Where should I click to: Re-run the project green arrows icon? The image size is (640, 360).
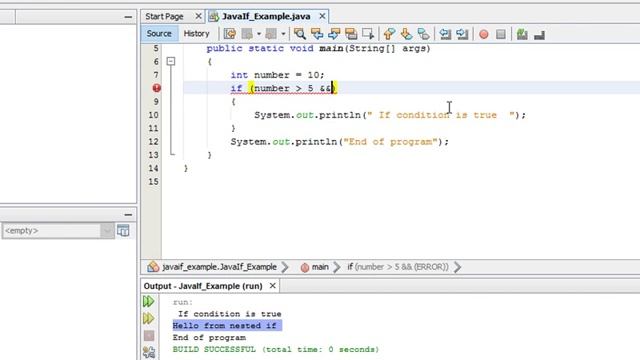pyautogui.click(x=149, y=302)
